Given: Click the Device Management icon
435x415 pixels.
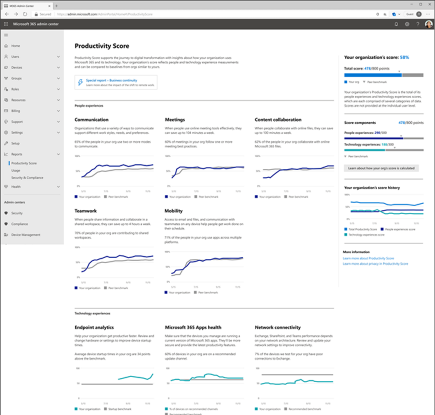Looking at the screenshot, I should [x=6, y=235].
